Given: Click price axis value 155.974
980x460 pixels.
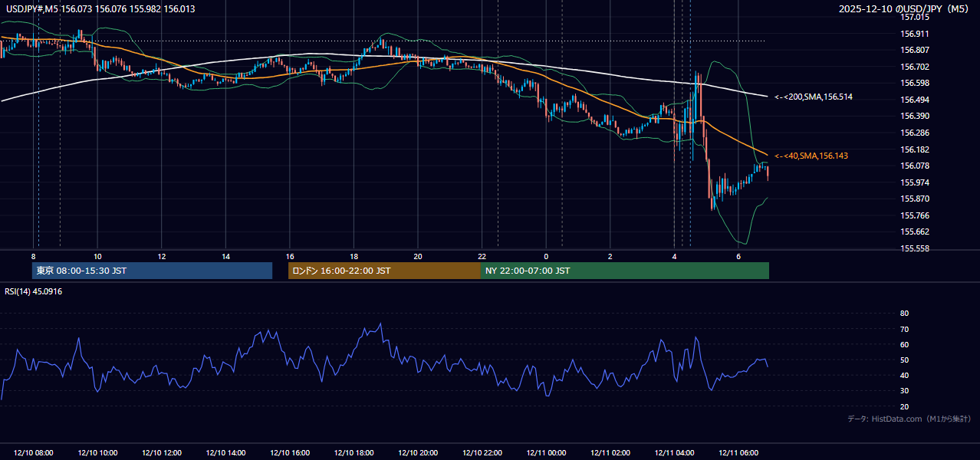Looking at the screenshot, I should point(915,182).
